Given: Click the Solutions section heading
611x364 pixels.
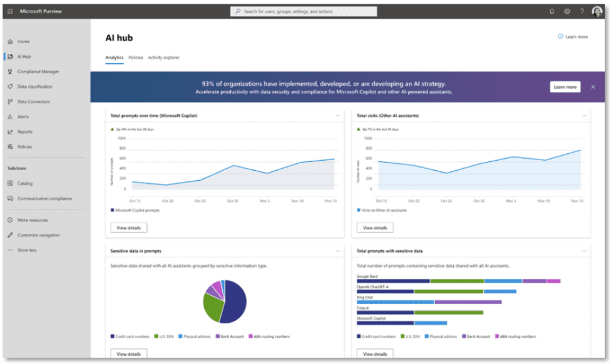Looking at the screenshot, I should coord(17,168).
